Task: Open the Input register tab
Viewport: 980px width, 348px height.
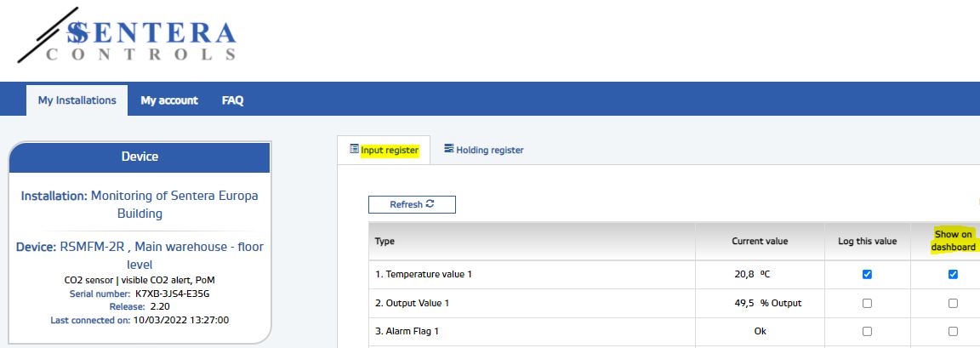Action: [384, 150]
